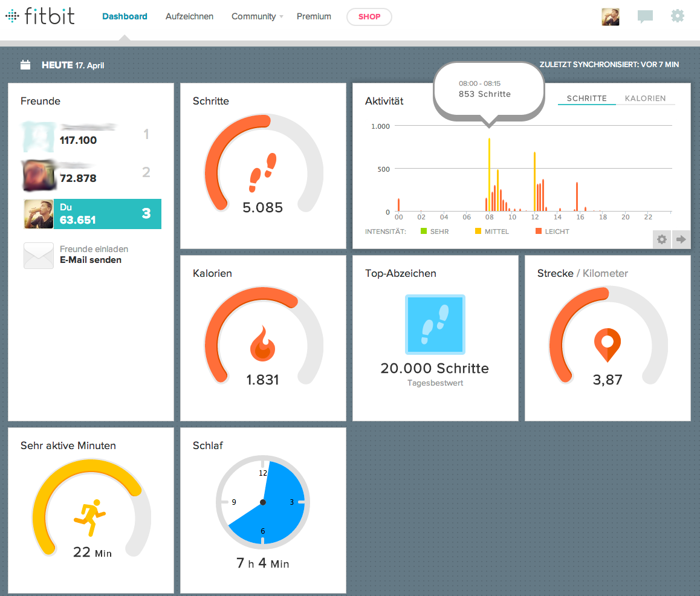Open the profile avatar menu in the header

tap(611, 17)
